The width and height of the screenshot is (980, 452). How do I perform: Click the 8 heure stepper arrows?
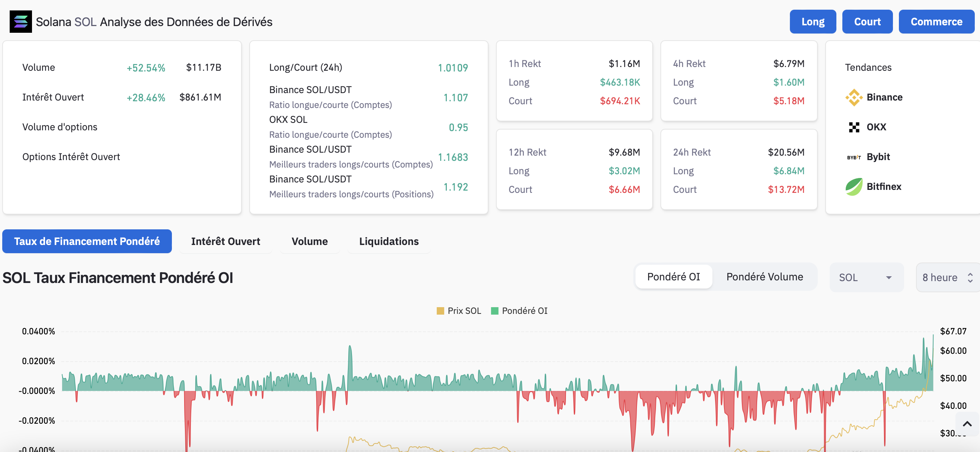tap(970, 278)
